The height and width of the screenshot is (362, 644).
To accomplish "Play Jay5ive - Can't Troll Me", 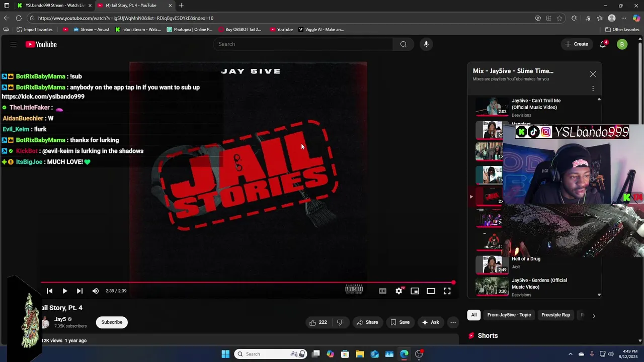I will point(536,107).
